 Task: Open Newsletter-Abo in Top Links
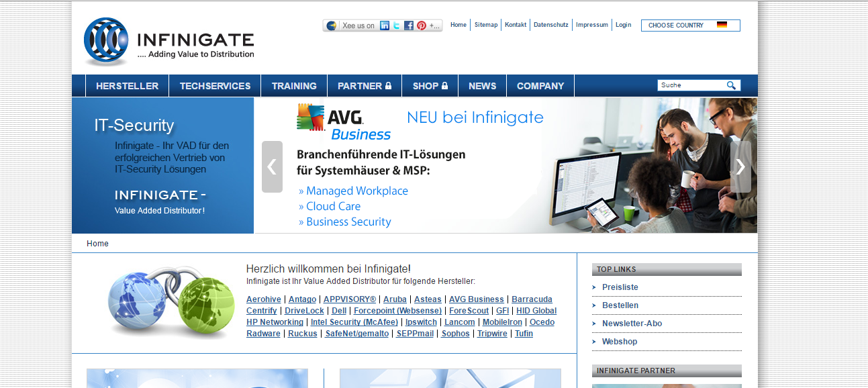point(632,324)
